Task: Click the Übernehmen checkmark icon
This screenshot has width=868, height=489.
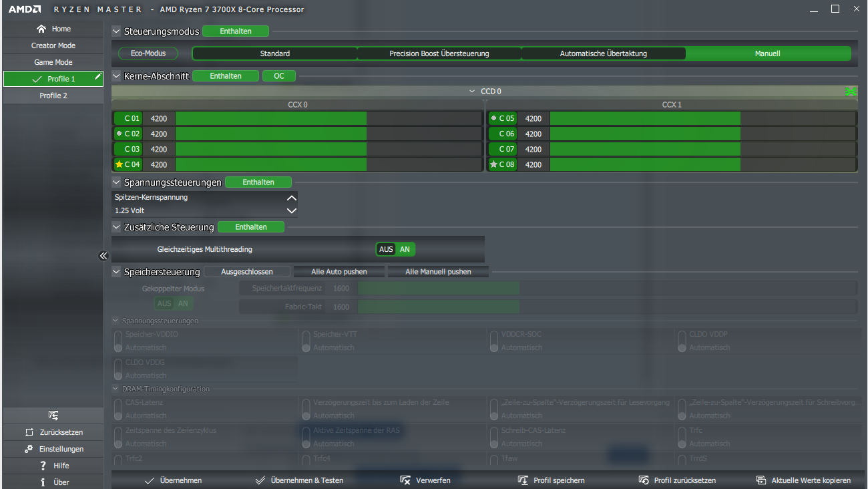Action: tap(150, 480)
